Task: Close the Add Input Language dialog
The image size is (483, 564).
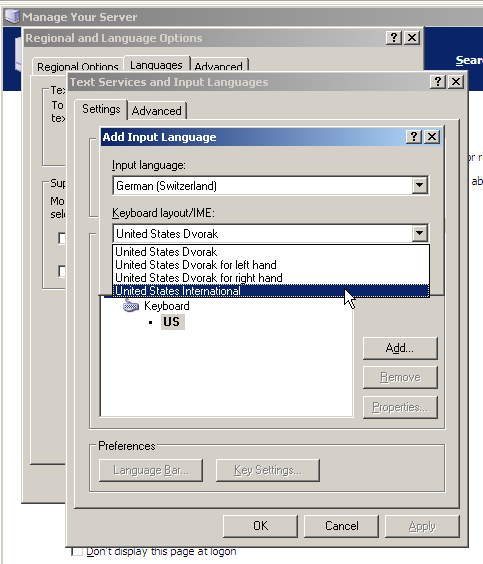Action: tap(432, 137)
